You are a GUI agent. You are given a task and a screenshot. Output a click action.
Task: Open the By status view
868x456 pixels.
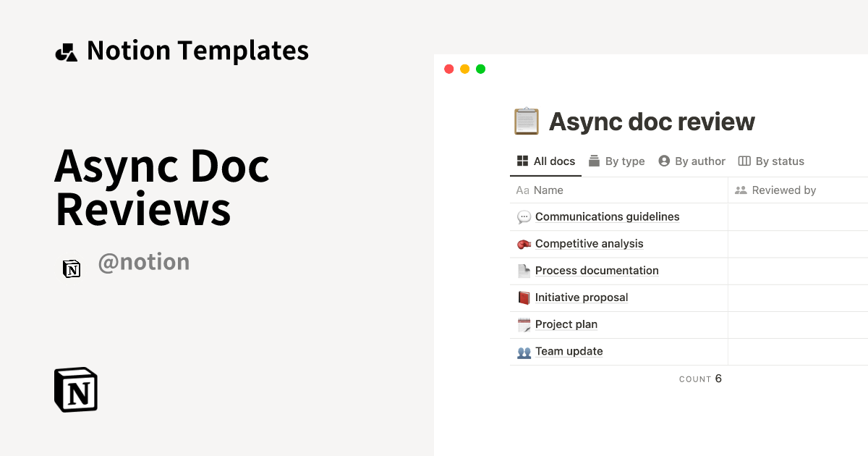click(x=771, y=161)
